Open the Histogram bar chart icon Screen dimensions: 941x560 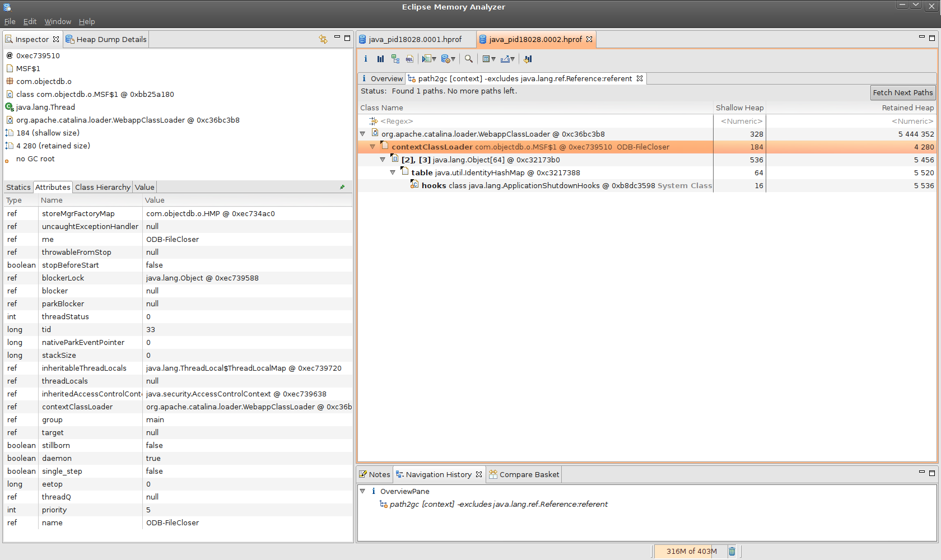click(381, 59)
